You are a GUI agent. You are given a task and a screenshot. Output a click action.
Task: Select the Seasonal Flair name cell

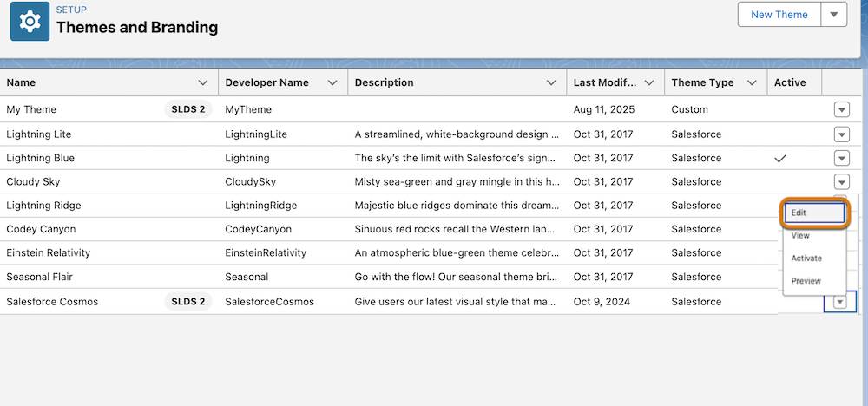108,277
